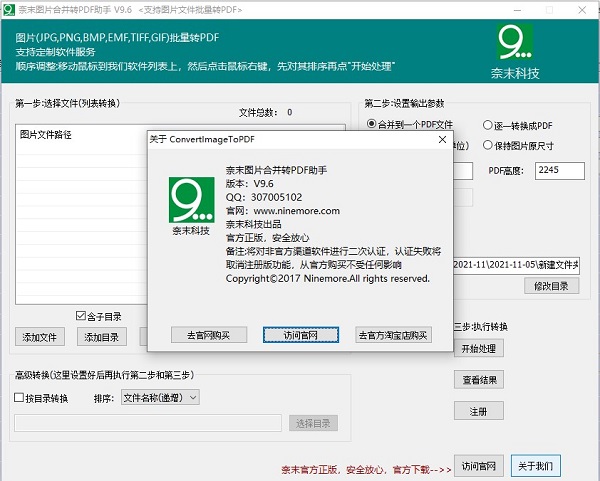This screenshot has width=600, height=481.
Task: Click 关于我们 button
Action: [x=536, y=466]
